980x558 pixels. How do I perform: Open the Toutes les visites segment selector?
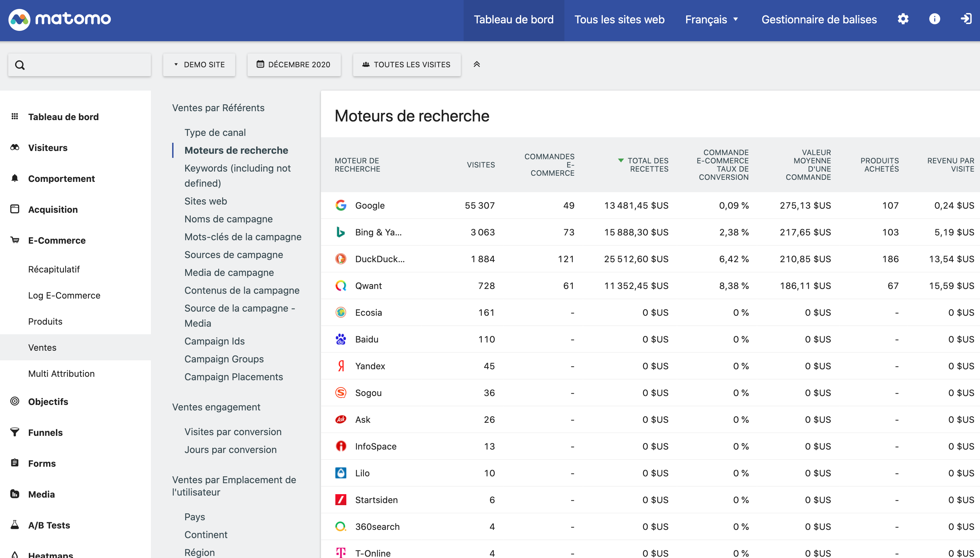(407, 65)
